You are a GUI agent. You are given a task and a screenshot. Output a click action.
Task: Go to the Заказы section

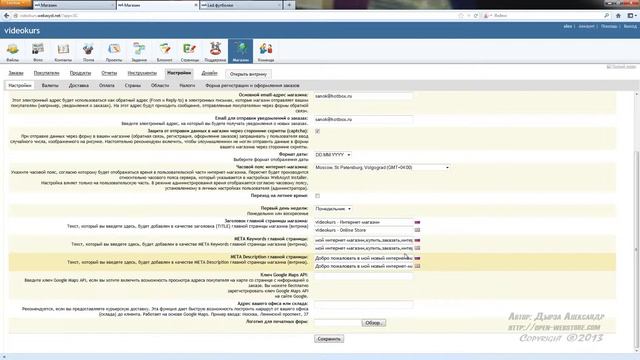click(16, 73)
